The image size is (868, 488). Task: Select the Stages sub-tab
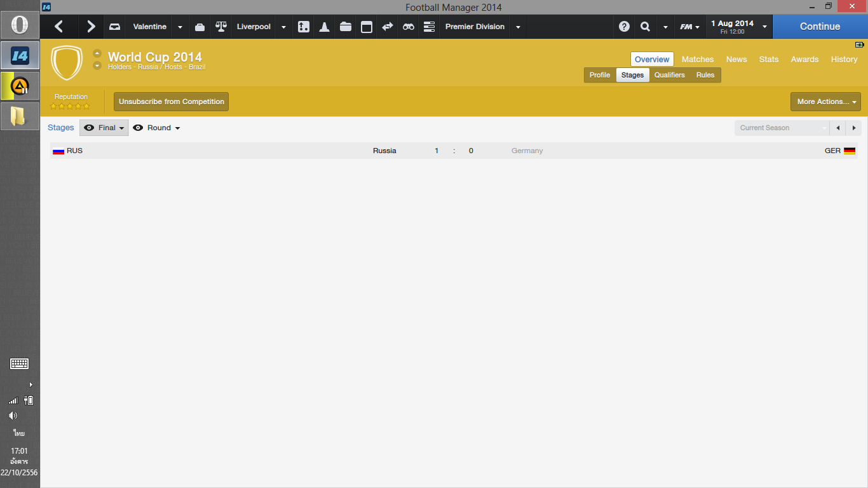click(x=632, y=75)
